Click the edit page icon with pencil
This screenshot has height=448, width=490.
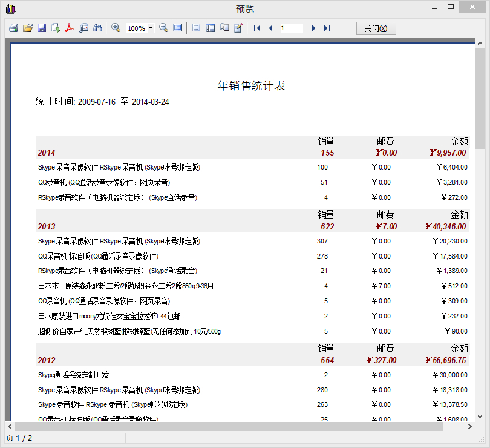(x=238, y=28)
